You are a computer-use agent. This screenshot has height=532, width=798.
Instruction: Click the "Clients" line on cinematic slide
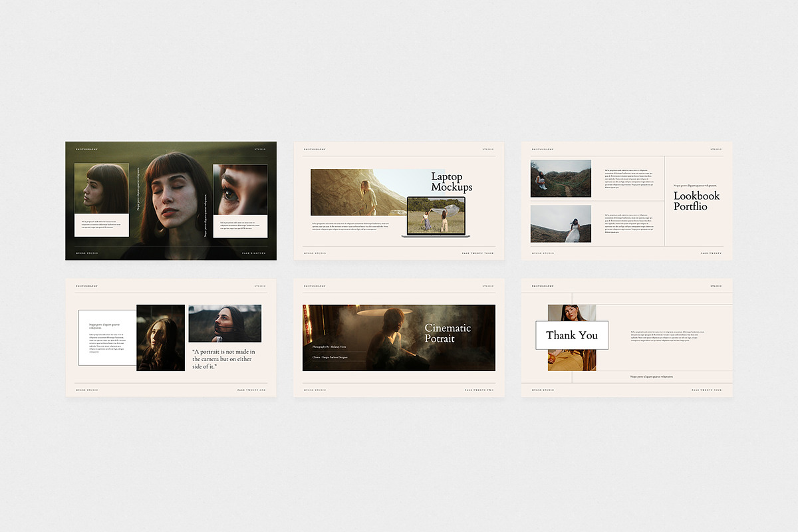pyautogui.click(x=330, y=357)
